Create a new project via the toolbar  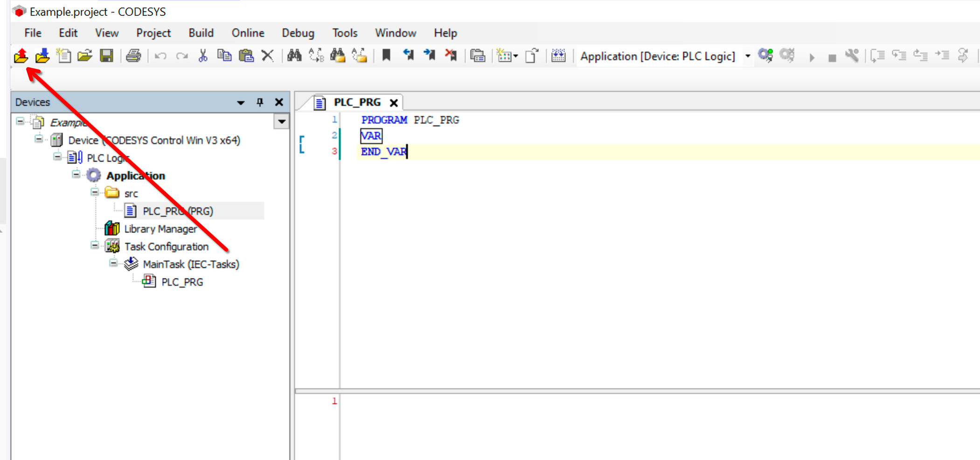[x=64, y=56]
